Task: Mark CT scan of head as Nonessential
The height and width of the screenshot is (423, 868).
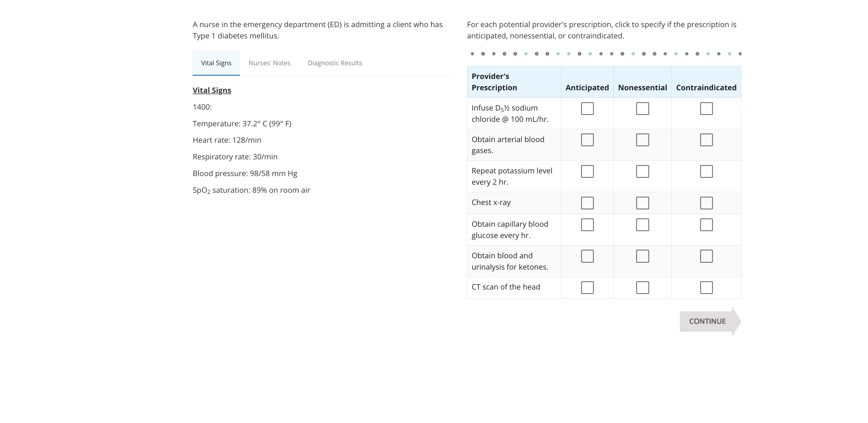Action: [x=642, y=288]
